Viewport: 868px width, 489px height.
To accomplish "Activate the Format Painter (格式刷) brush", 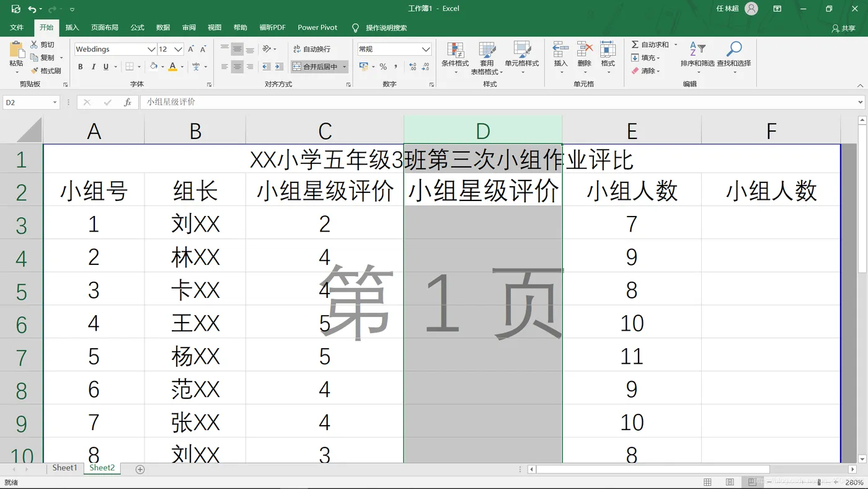I will [46, 71].
